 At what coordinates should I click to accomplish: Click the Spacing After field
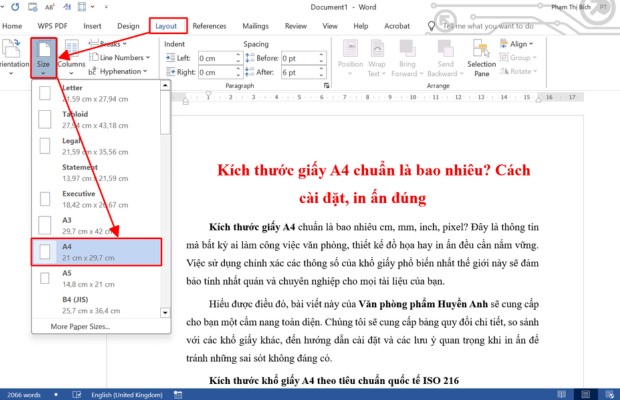point(299,72)
